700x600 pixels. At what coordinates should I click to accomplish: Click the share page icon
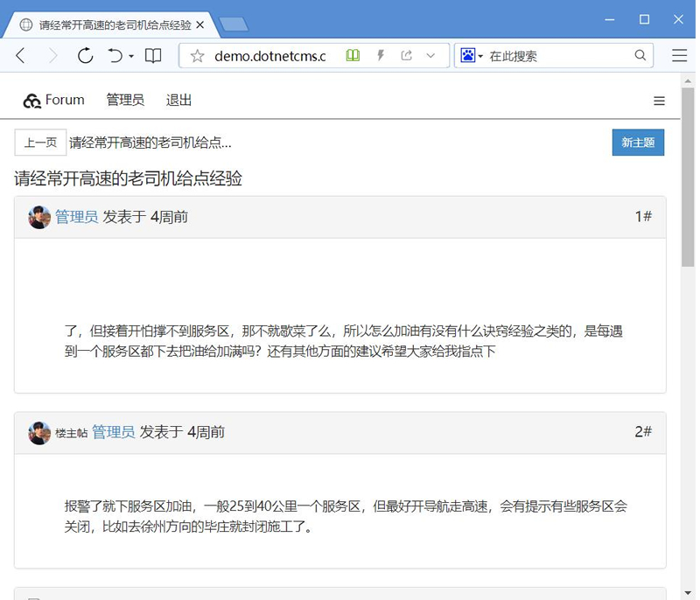coord(404,55)
